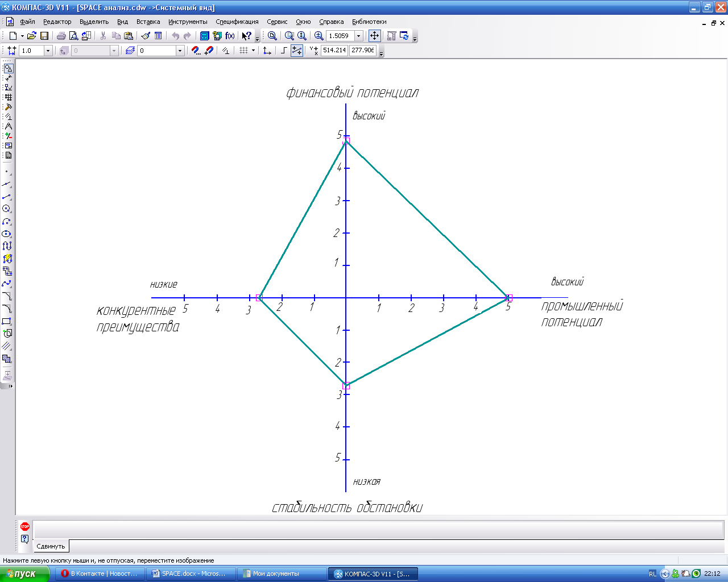Expand the New document dropdown arrow

pyautogui.click(x=22, y=36)
